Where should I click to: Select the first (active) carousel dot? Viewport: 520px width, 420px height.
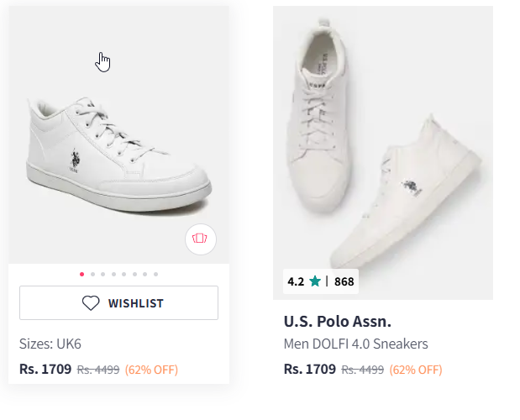coord(81,274)
